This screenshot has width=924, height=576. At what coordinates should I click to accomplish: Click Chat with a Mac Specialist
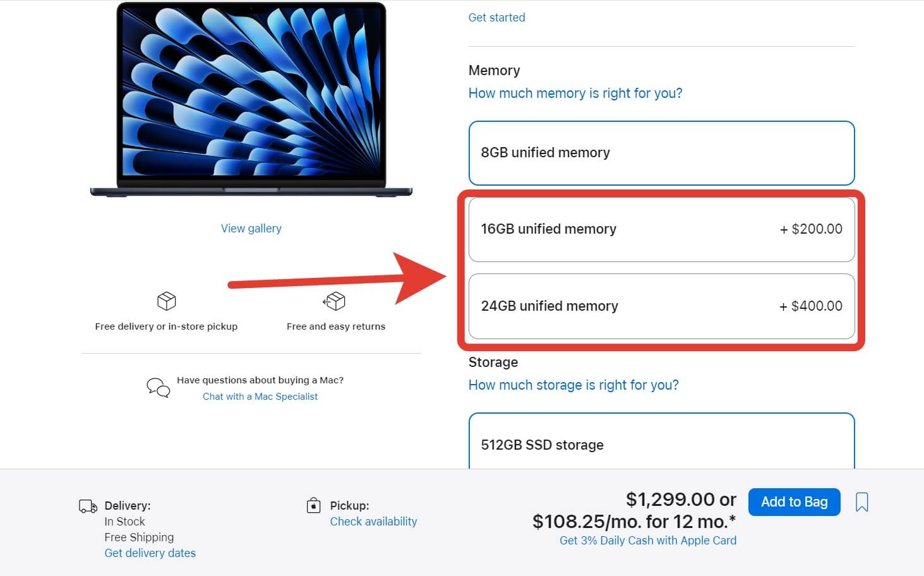(x=260, y=397)
